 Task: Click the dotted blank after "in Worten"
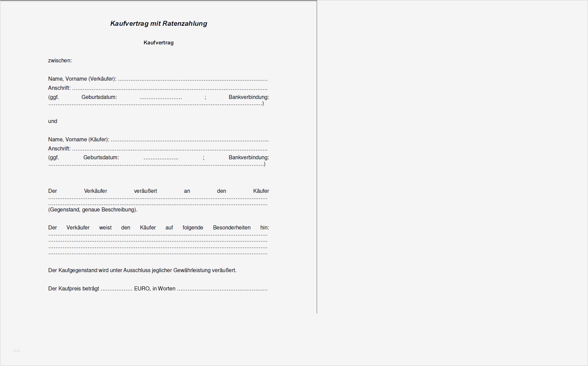pos(222,290)
